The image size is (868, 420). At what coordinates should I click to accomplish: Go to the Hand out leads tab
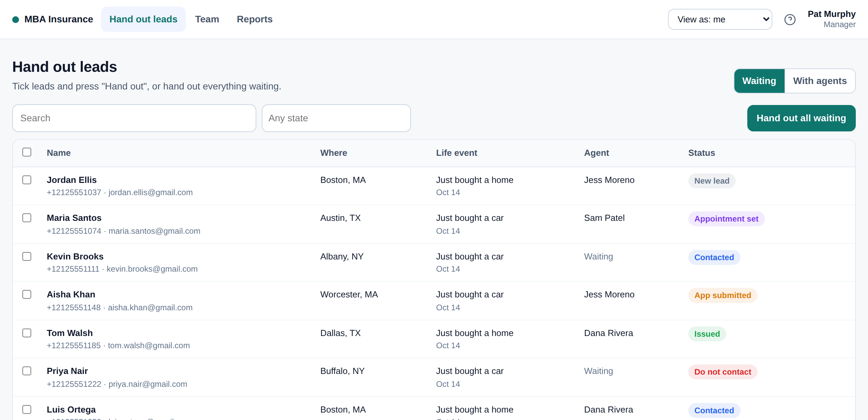[143, 19]
